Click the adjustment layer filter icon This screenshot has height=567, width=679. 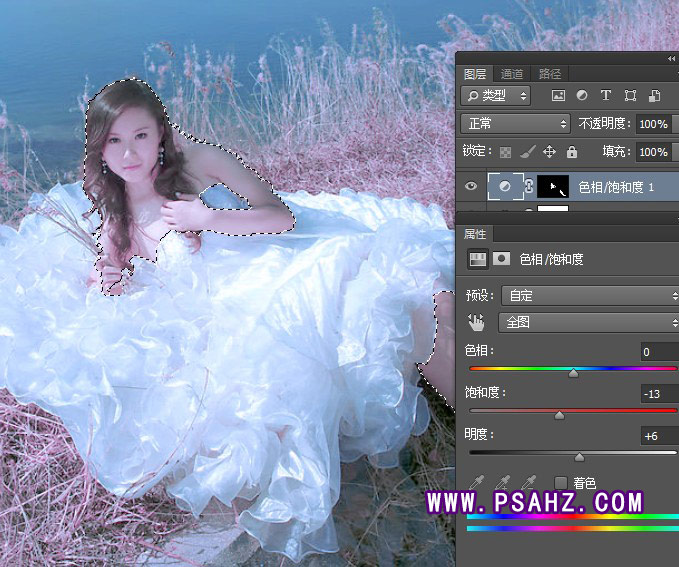[581, 96]
